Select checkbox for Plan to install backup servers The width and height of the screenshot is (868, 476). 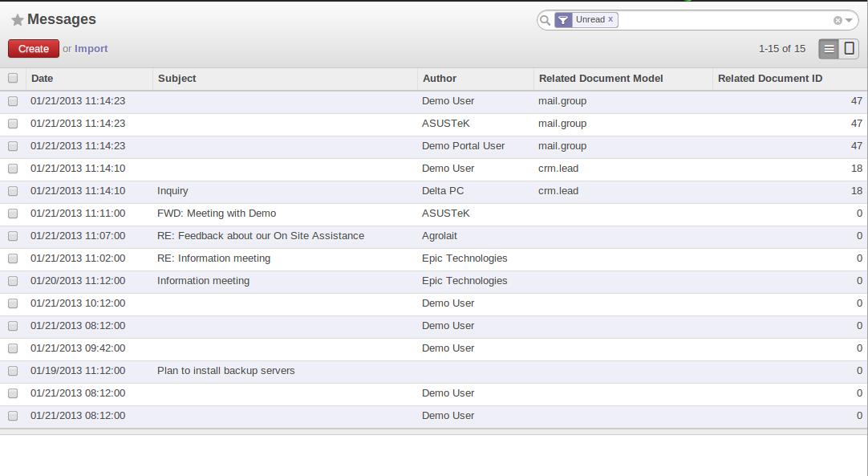point(13,371)
